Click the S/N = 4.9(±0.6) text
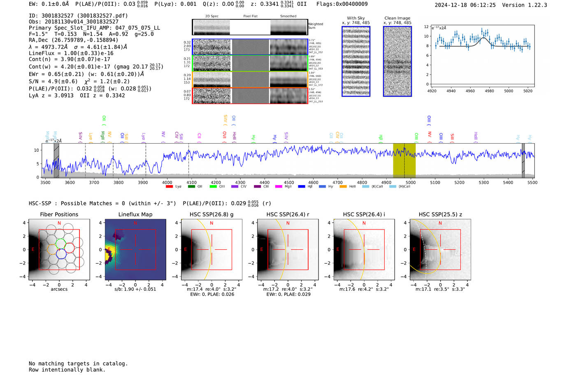This screenshot has height=392, width=576. click(x=53, y=81)
